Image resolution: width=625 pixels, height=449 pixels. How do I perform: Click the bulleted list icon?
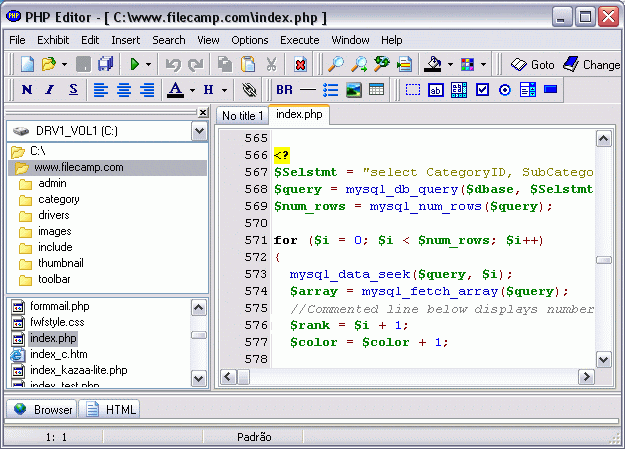pos(330,90)
